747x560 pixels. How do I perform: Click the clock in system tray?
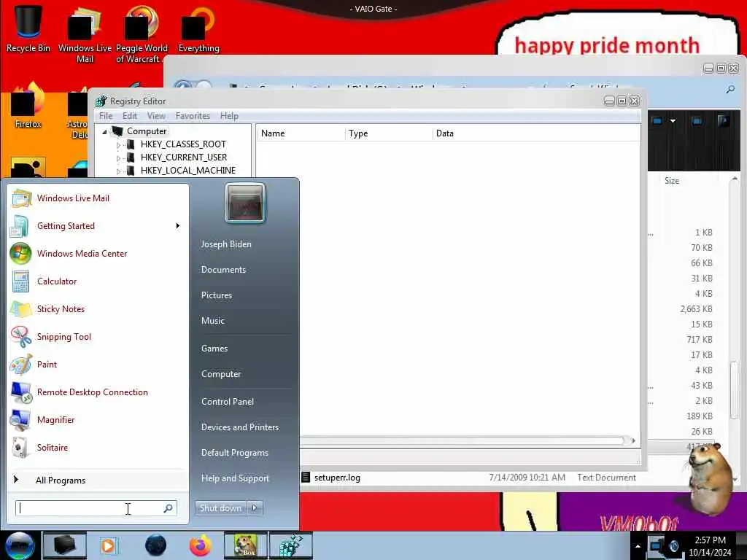(710, 546)
